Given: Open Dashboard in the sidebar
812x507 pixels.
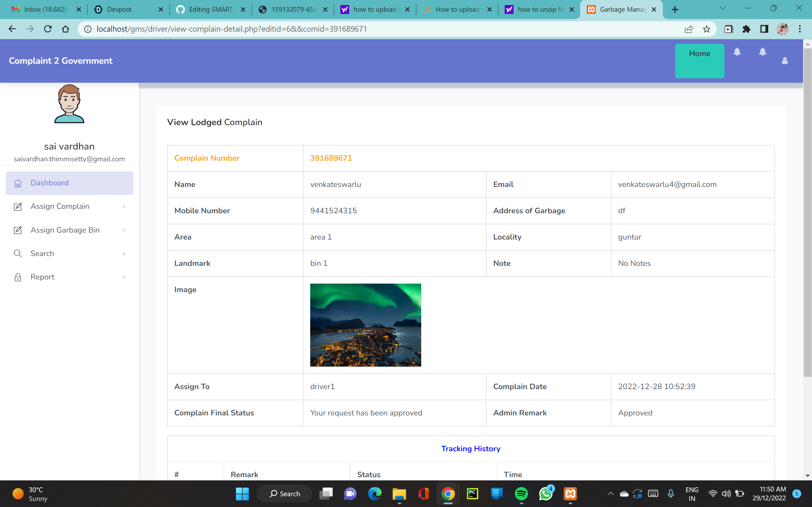Looking at the screenshot, I should click(x=49, y=183).
